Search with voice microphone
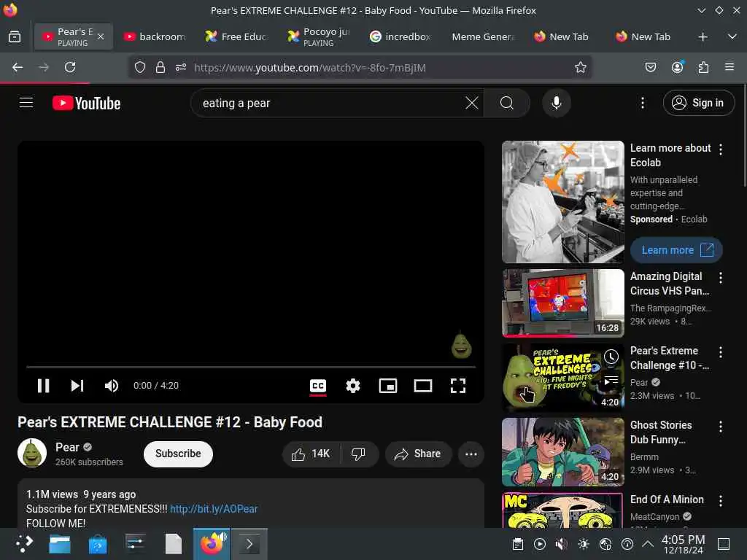 pos(557,103)
